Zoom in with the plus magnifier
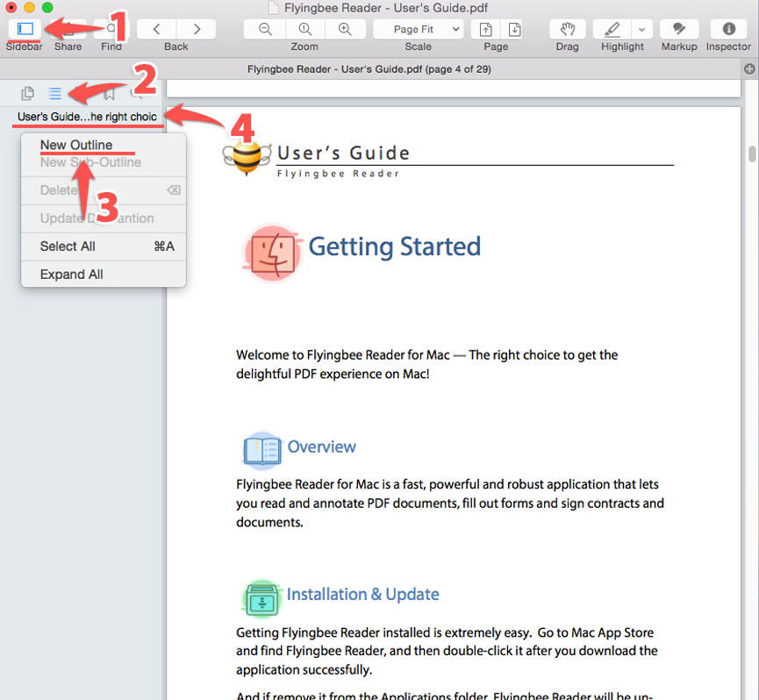 coord(345,29)
